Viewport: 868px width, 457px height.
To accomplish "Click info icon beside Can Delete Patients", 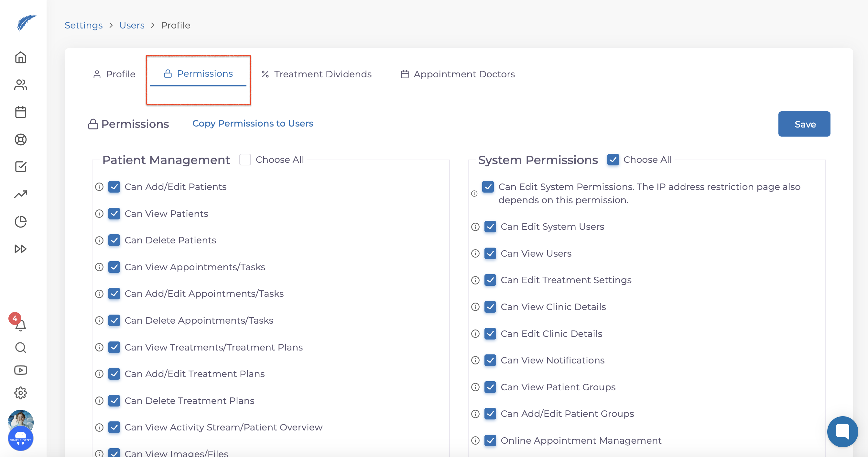I will coord(99,240).
